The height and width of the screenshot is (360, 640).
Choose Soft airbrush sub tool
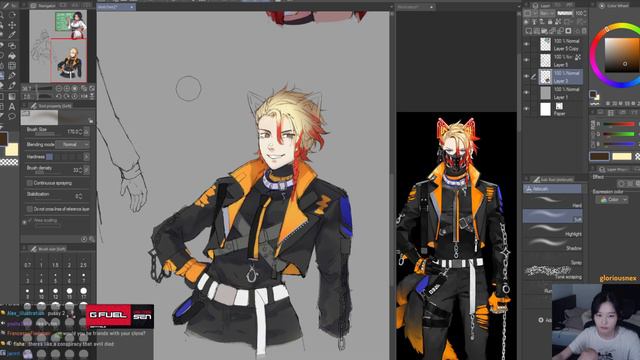point(552,216)
